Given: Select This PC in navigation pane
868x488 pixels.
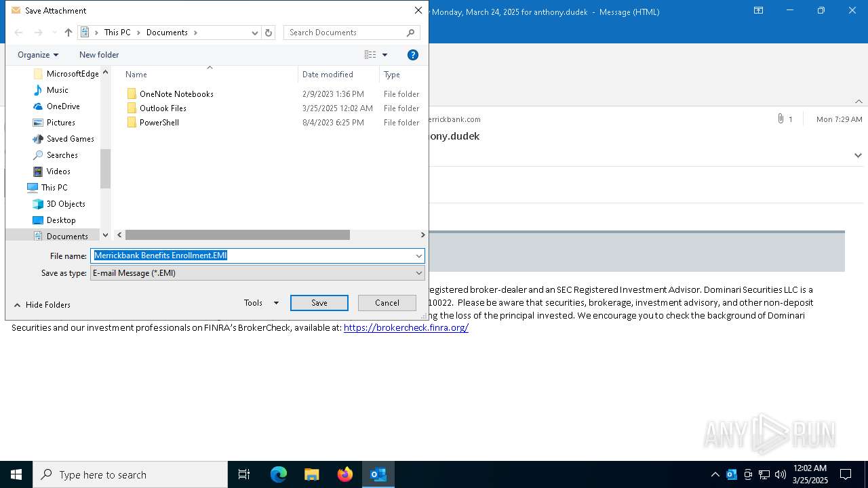Looking at the screenshot, I should pyautogui.click(x=47, y=188).
